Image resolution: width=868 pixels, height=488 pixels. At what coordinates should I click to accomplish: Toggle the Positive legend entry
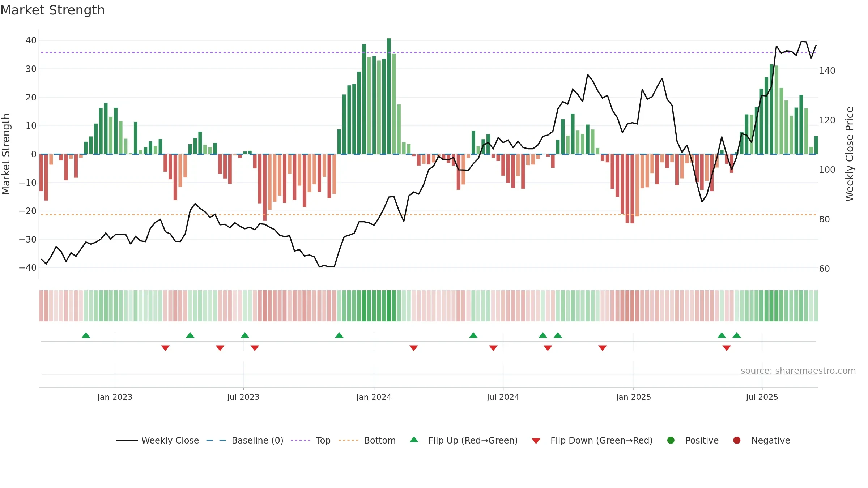[x=693, y=440]
